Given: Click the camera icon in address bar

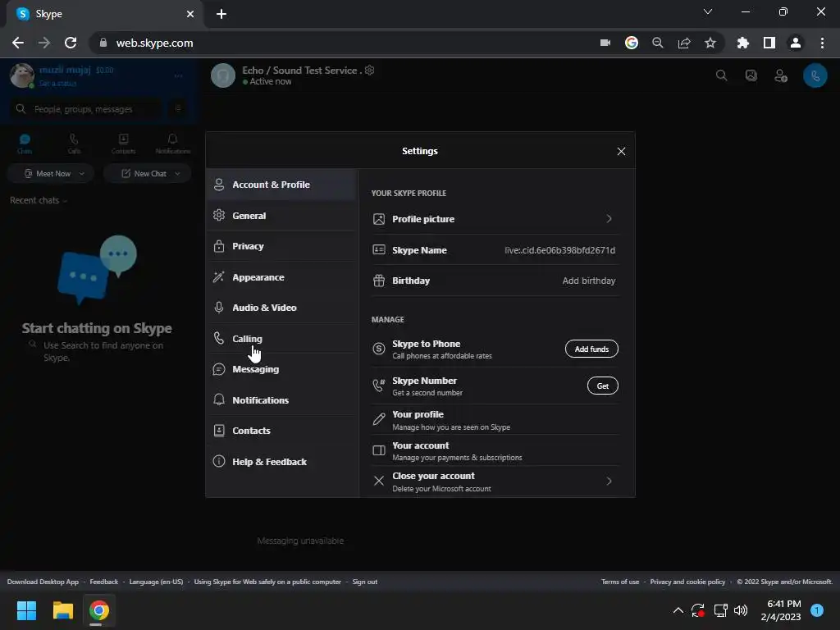Looking at the screenshot, I should tap(605, 43).
